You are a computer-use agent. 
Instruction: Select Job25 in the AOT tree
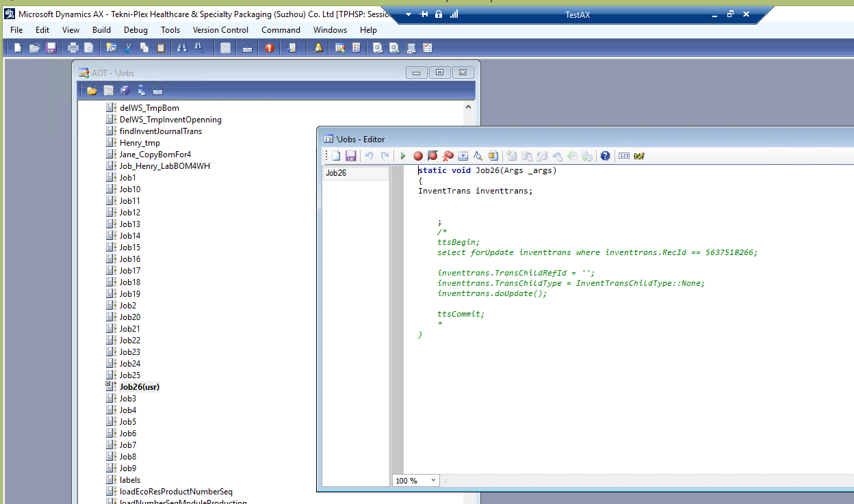[x=130, y=375]
